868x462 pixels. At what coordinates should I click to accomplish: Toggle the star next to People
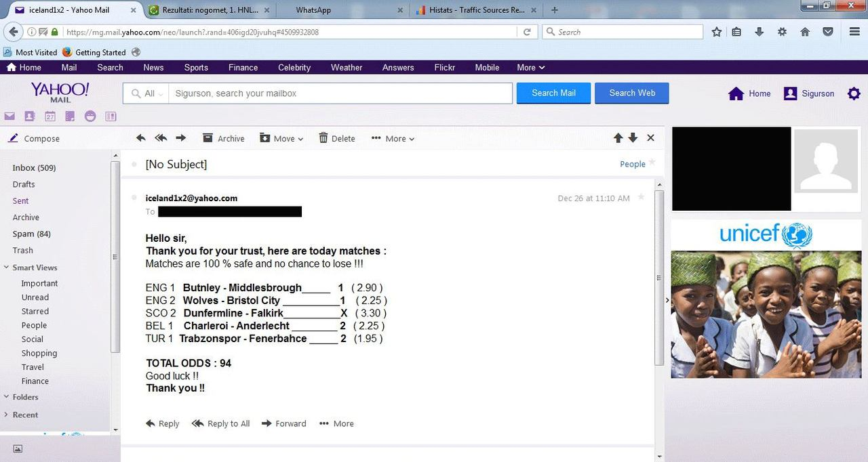click(652, 163)
